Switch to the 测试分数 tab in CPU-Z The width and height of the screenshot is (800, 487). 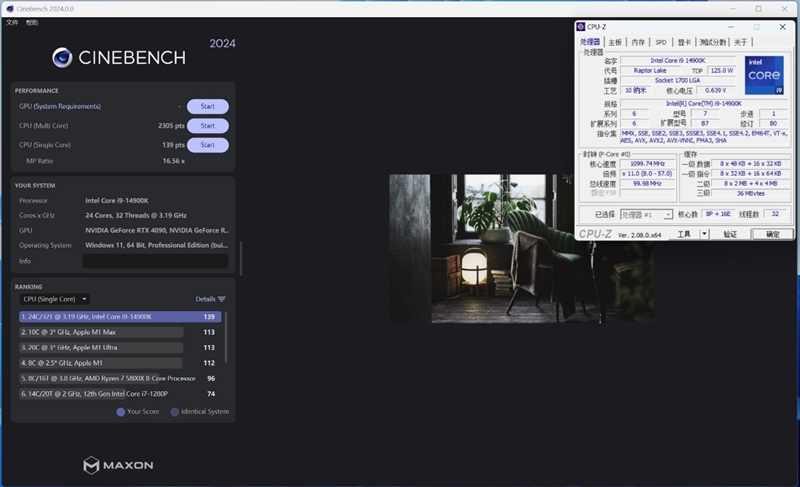click(712, 42)
